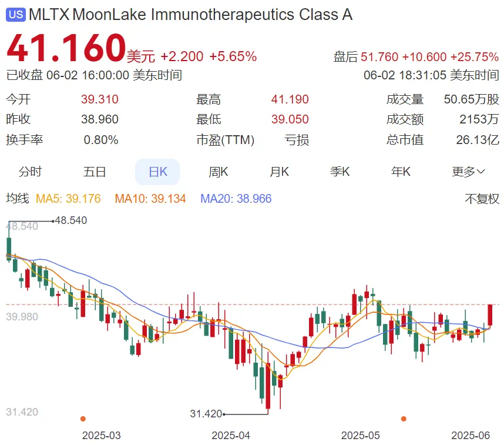Click the MLTX MoonLake Immunotherapeutics title
Image resolution: width=504 pixels, height=445 pixels.
[190, 15]
